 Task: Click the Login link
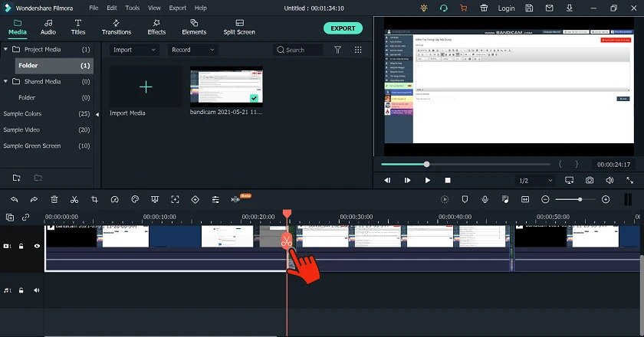(x=506, y=8)
